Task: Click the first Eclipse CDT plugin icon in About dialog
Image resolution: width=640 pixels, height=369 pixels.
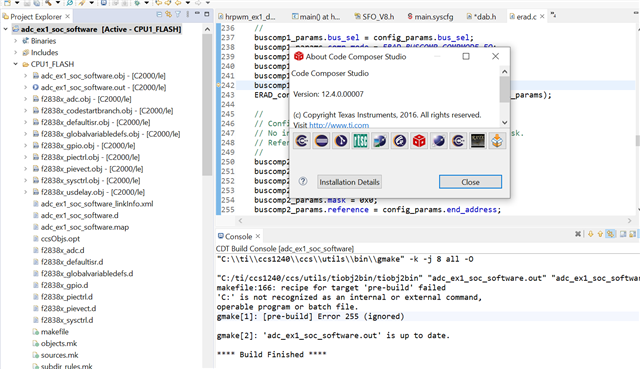Action: click(x=302, y=141)
